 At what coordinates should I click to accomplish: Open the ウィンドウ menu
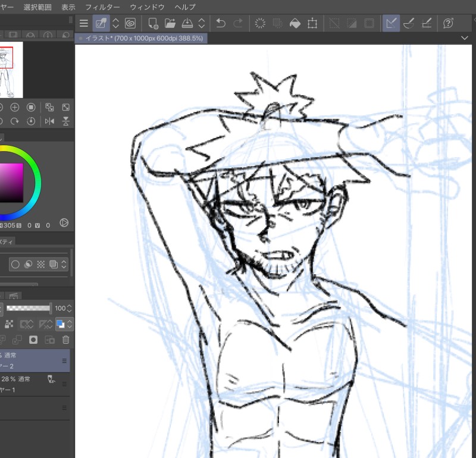point(147,7)
